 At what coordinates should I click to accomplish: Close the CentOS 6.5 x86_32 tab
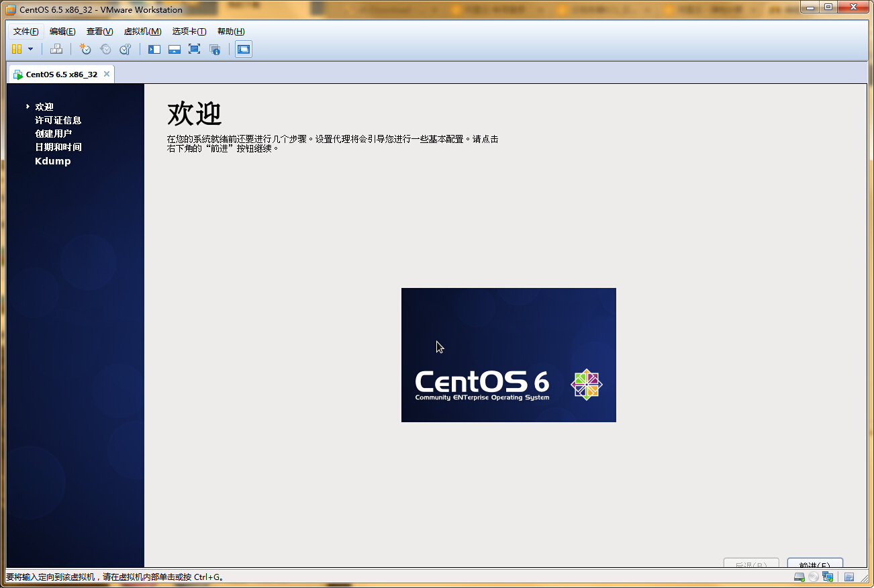tap(106, 75)
